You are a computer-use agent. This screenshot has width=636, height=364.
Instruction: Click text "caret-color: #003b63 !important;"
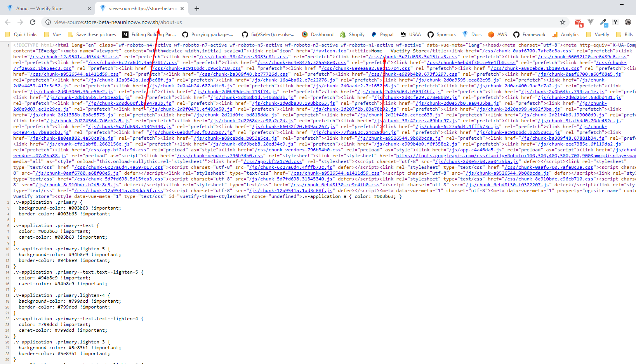tap(63, 237)
